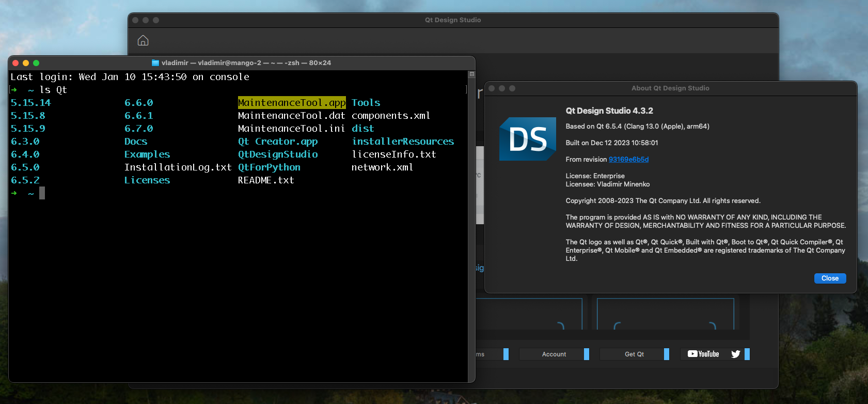This screenshot has height=404, width=868.
Task: Click the 5.15.8 directory entry
Action: tap(28, 116)
